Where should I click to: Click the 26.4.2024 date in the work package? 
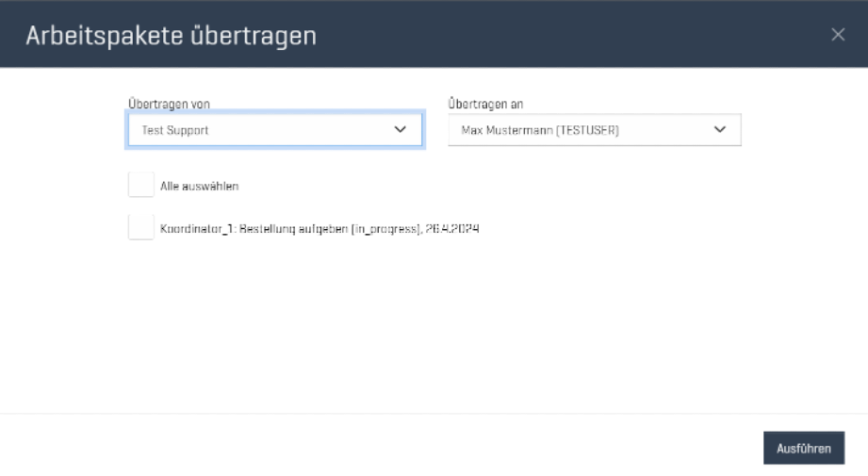click(452, 229)
